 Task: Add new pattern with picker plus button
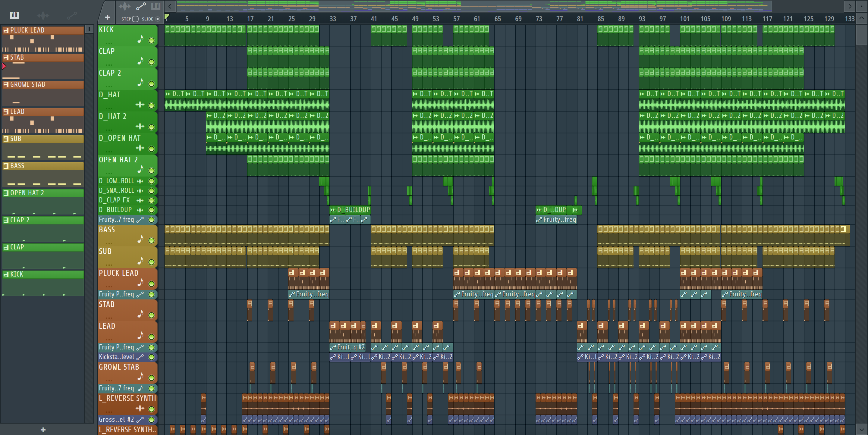pos(43,430)
